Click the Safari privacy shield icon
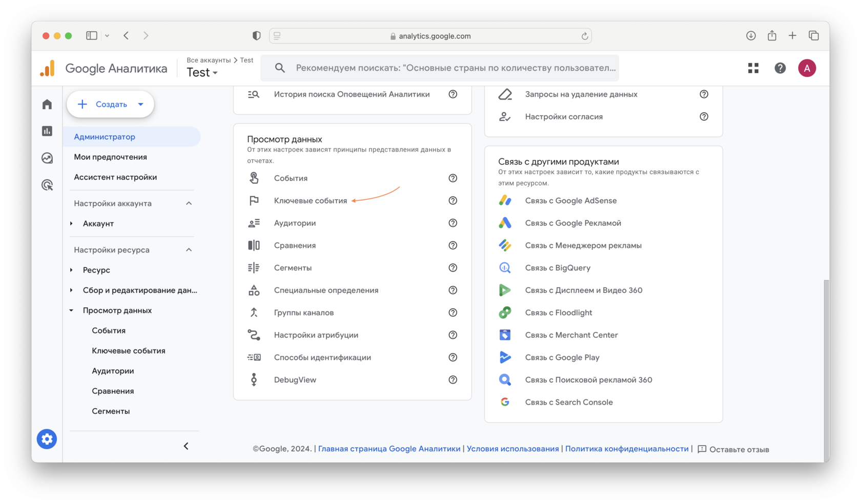 (257, 35)
